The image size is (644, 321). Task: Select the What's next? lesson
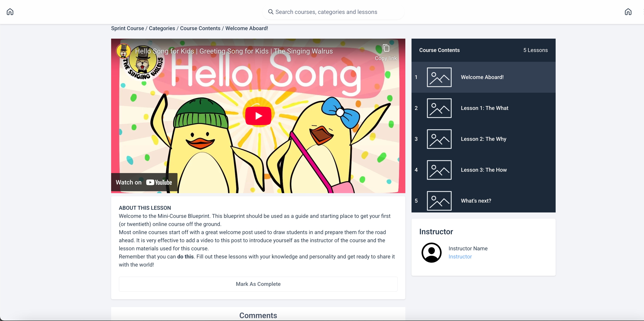tap(476, 201)
